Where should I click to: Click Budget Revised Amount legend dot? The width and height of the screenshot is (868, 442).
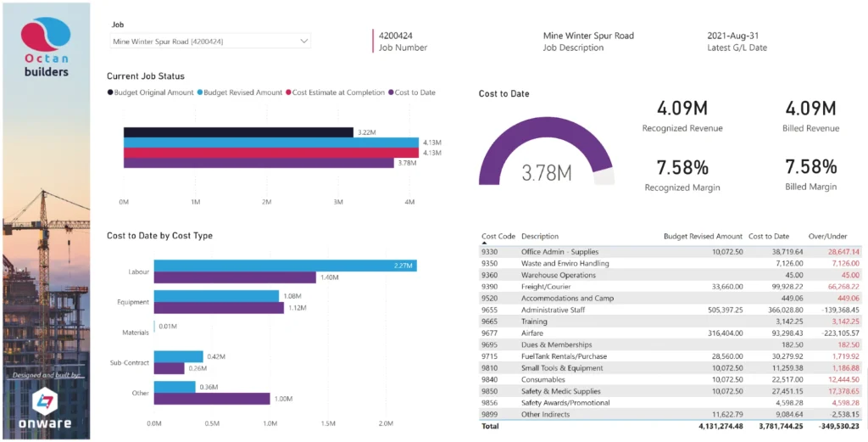[200, 92]
